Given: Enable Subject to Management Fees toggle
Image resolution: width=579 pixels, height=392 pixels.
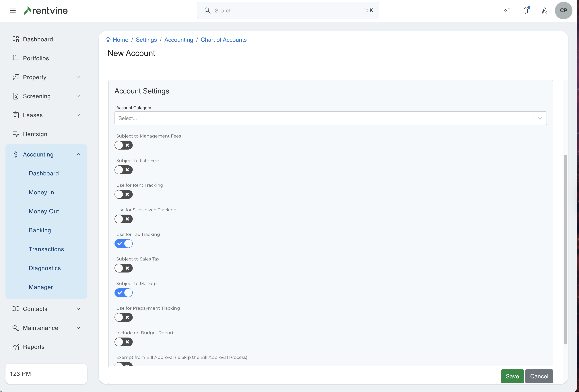Looking at the screenshot, I should [124, 145].
